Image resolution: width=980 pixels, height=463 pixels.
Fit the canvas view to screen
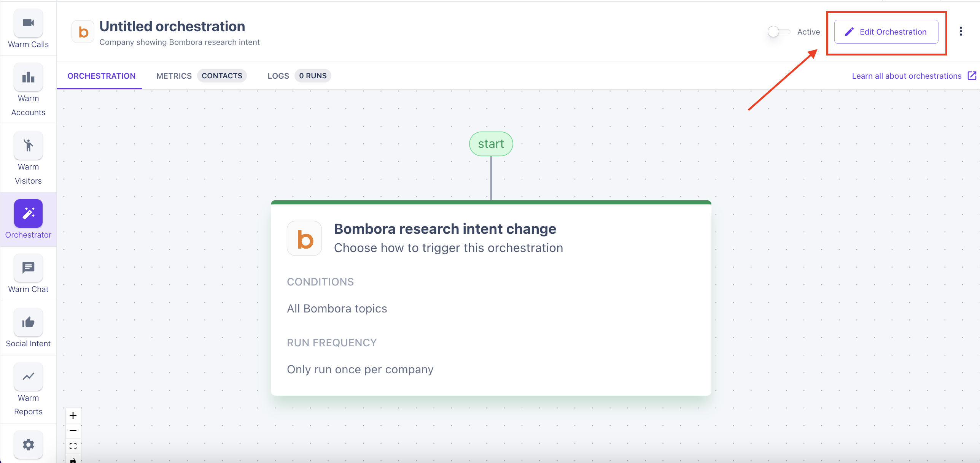click(73, 446)
